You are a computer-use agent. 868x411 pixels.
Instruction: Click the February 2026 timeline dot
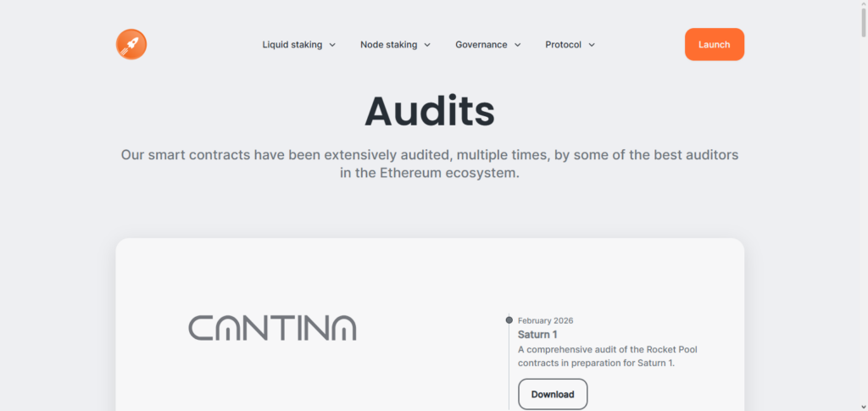pos(509,319)
